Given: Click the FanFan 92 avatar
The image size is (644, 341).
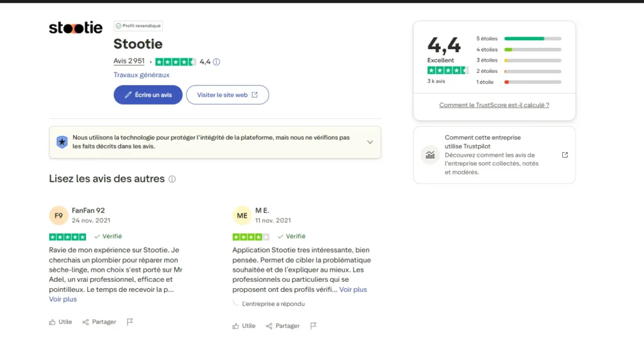Looking at the screenshot, I should (x=58, y=215).
